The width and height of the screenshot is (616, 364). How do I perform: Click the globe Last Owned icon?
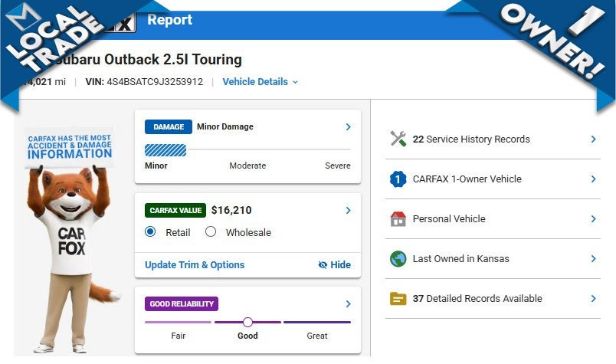click(398, 259)
